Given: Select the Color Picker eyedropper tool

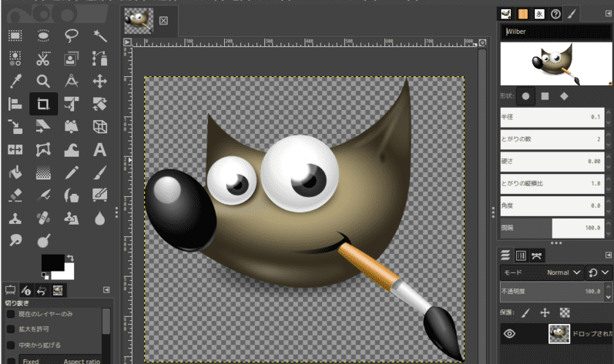Looking at the screenshot, I should pos(15,82).
